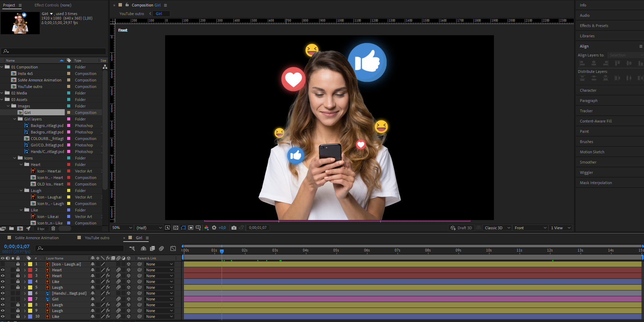Open Composition viewer panel menu

click(165, 5)
